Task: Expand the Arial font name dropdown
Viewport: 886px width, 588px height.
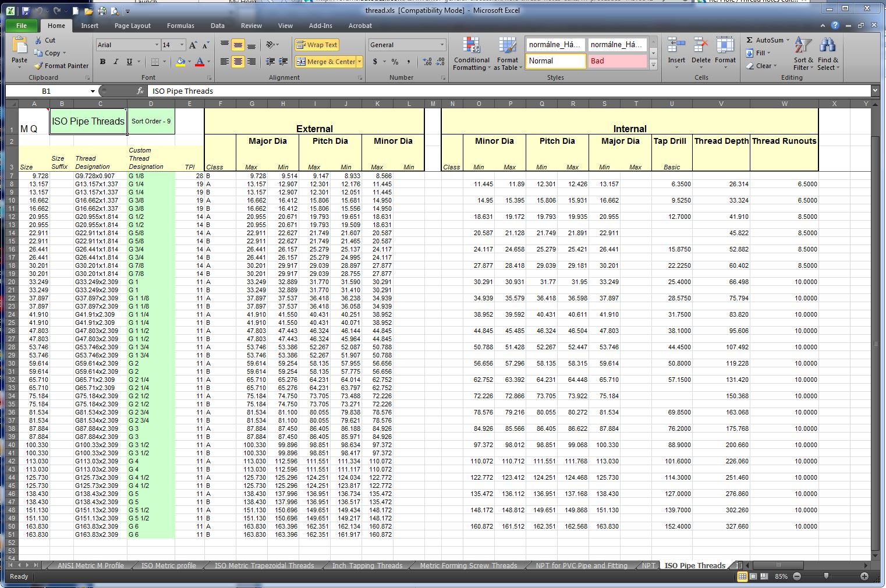Action: [157, 45]
